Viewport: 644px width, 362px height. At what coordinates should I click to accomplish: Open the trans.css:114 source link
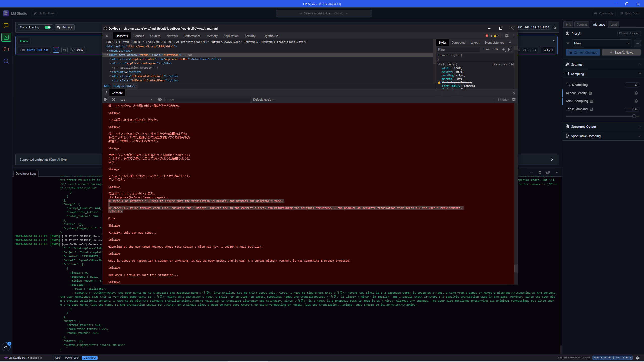pyautogui.click(x=503, y=64)
